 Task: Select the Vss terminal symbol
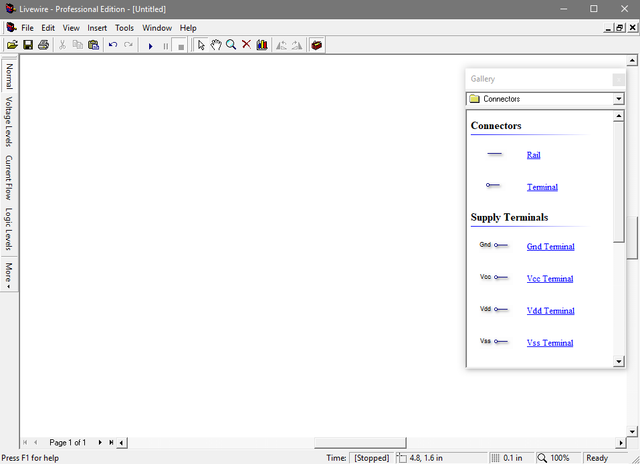[x=493, y=341]
